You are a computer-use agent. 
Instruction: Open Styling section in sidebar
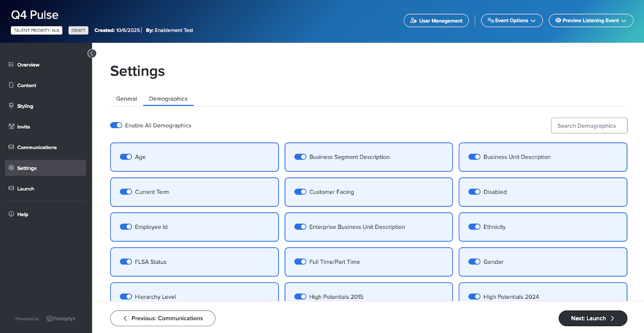tap(45, 106)
